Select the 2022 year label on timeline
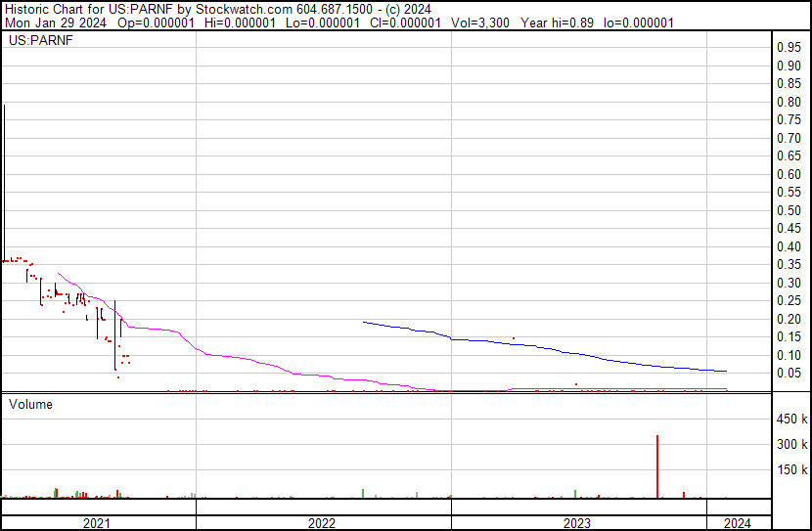Image resolution: width=812 pixels, height=531 pixels. pos(322,523)
